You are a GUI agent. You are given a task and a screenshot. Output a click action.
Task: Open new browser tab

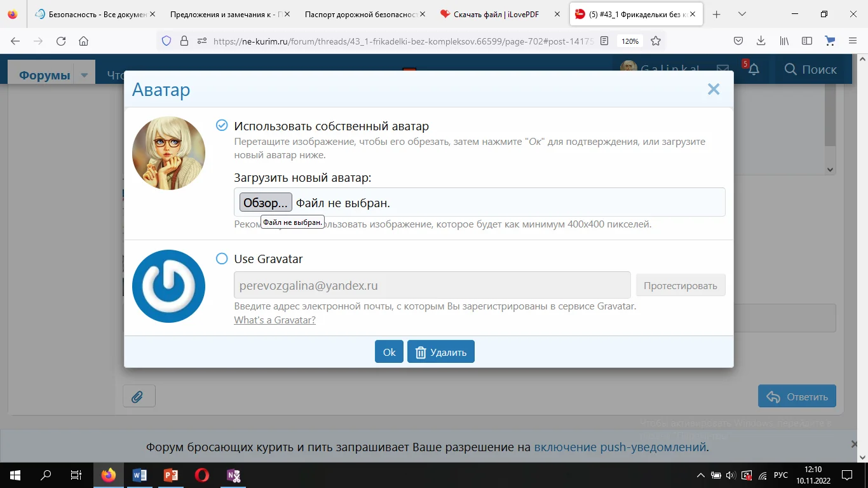click(717, 14)
